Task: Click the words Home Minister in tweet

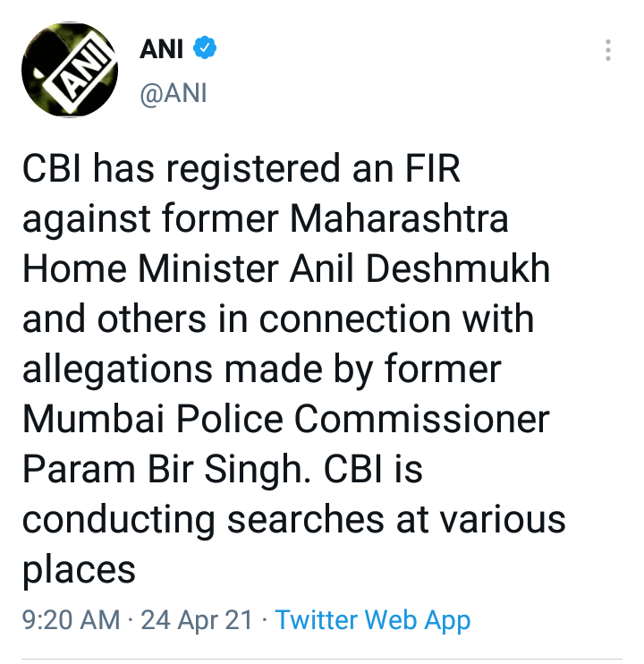Action: (x=150, y=268)
